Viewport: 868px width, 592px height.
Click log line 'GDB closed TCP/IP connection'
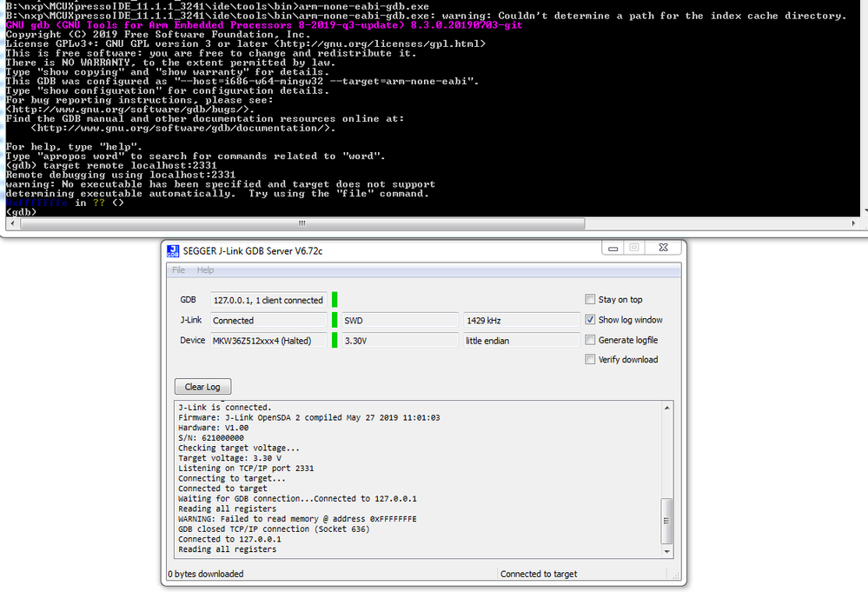tap(274, 529)
